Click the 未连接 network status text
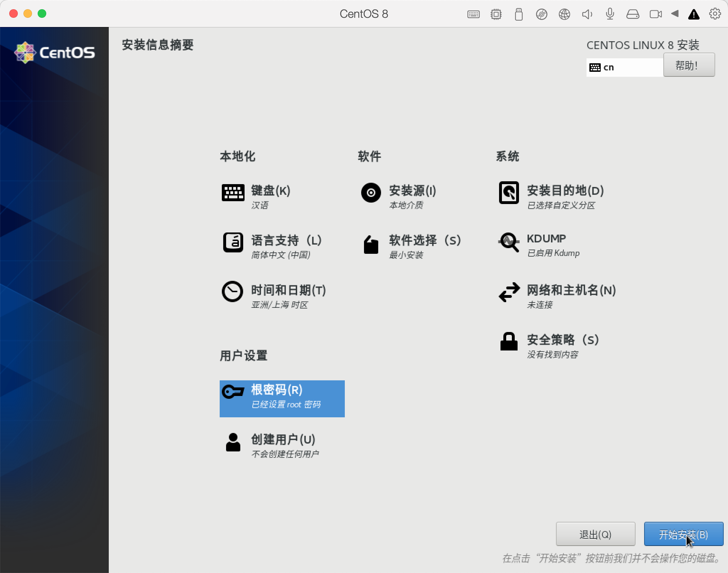 click(540, 305)
